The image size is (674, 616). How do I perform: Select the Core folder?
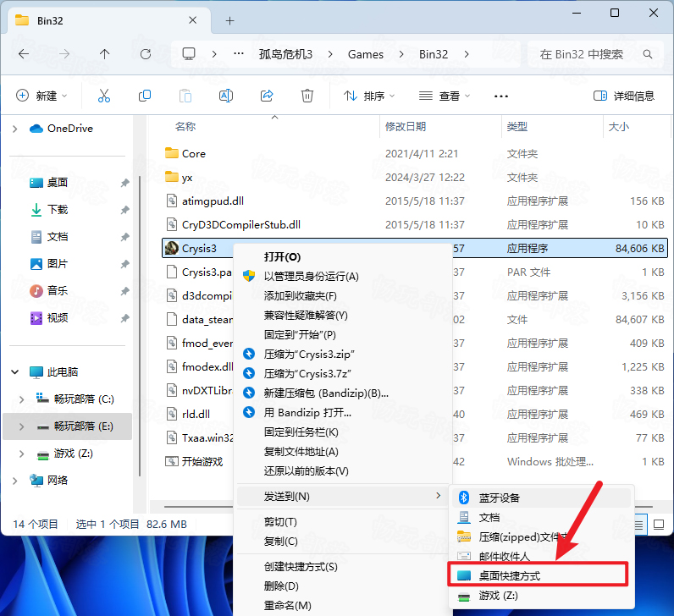(x=415, y=153)
